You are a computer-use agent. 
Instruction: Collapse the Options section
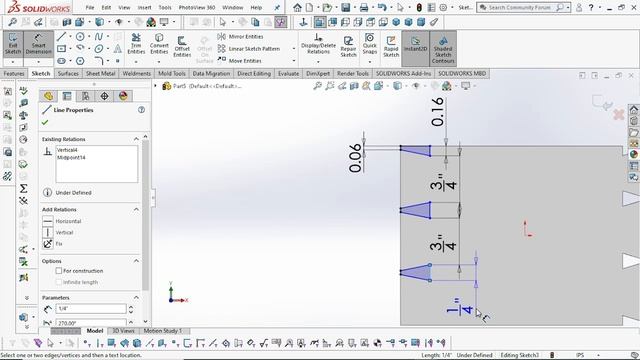pyautogui.click(x=136, y=261)
